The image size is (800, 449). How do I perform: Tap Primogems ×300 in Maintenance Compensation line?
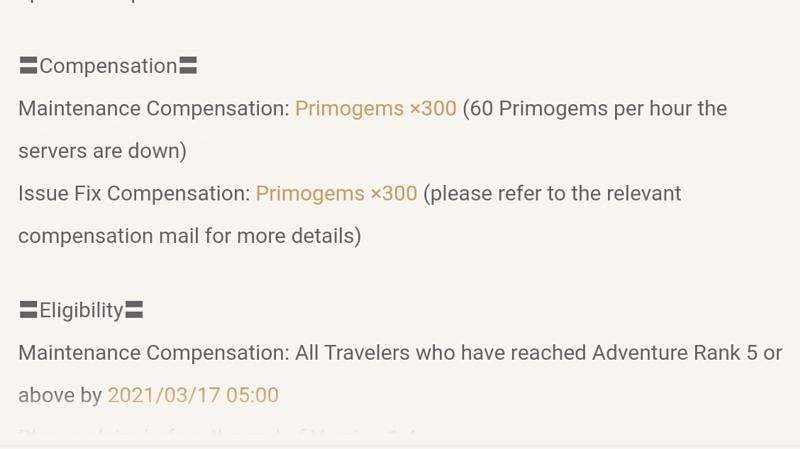pyautogui.click(x=376, y=109)
